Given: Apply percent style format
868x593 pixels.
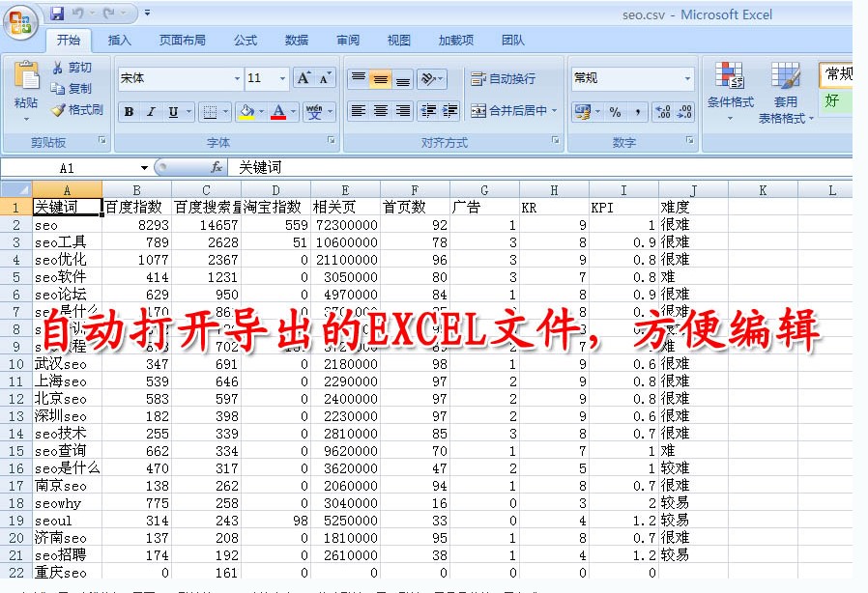Looking at the screenshot, I should [x=615, y=112].
